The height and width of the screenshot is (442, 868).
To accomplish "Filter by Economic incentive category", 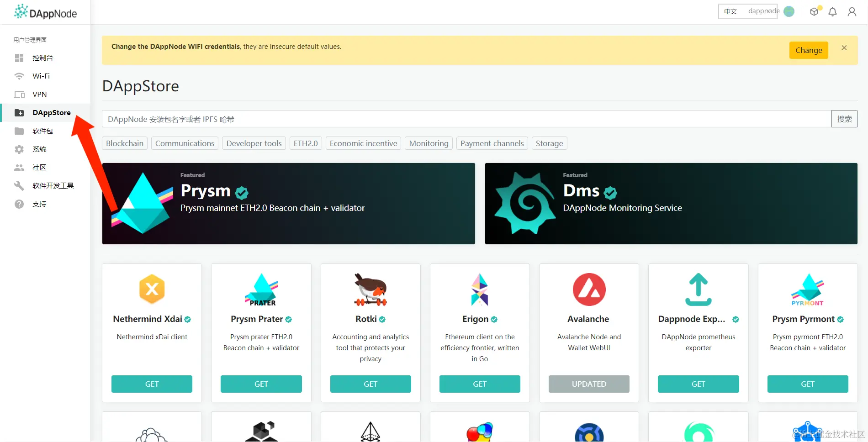I will click(x=363, y=143).
